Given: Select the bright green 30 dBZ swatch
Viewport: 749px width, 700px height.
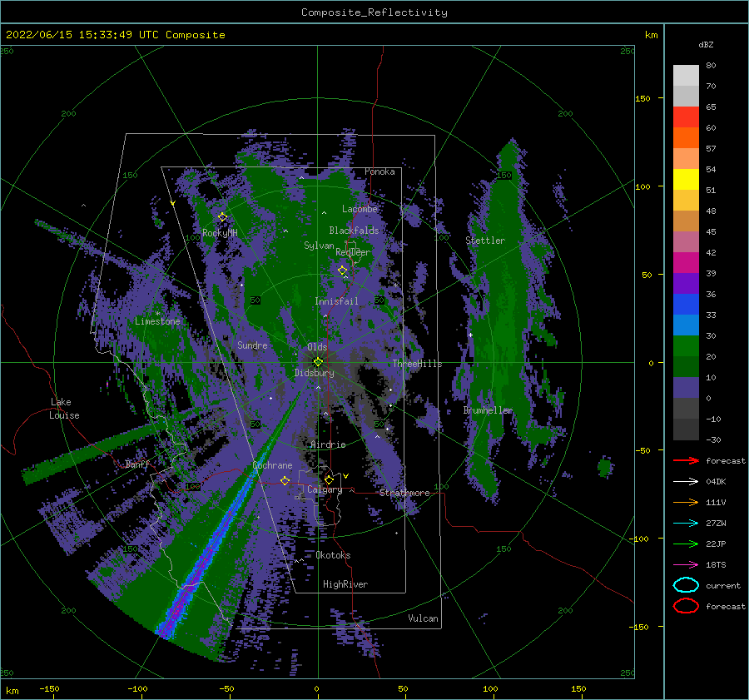Looking at the screenshot, I should [x=686, y=346].
